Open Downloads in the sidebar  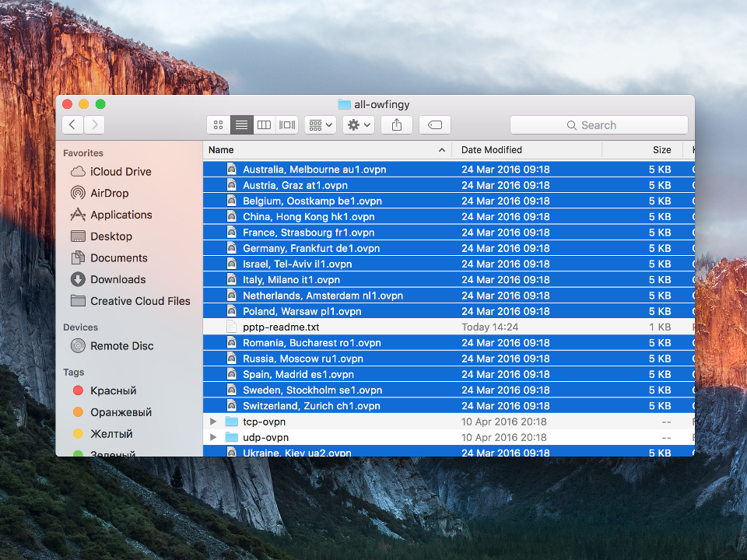108,279
